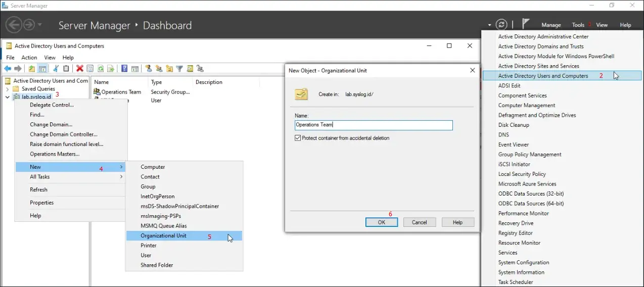Click OK in New Object dialog

382,222
